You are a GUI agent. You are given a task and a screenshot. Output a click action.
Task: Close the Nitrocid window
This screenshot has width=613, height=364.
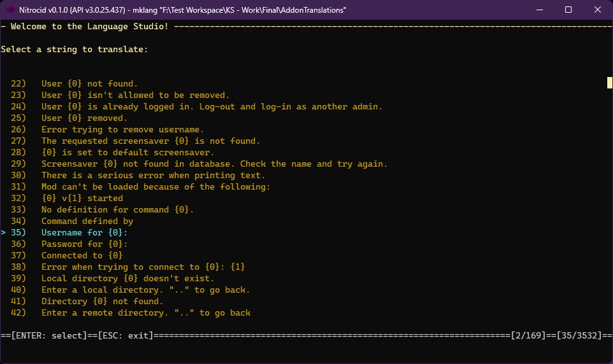click(598, 10)
